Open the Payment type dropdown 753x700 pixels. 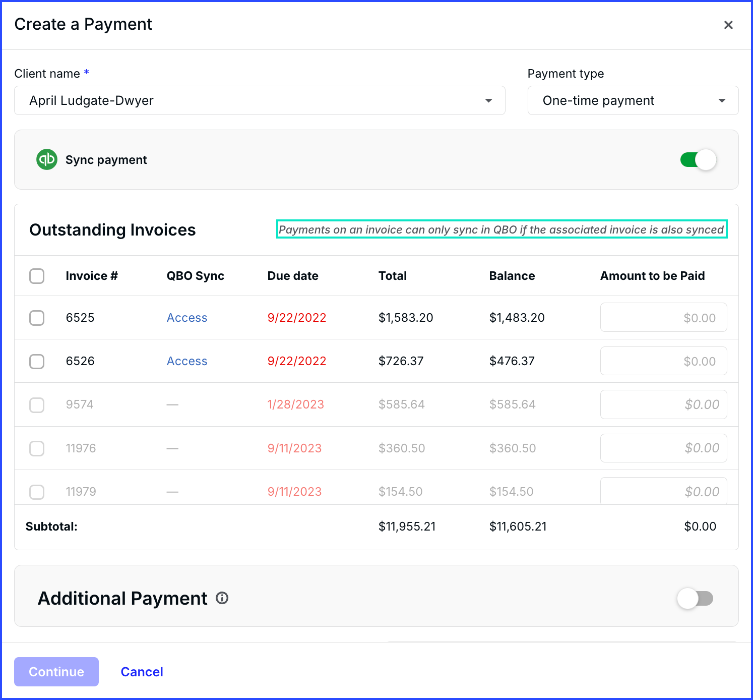click(x=633, y=100)
